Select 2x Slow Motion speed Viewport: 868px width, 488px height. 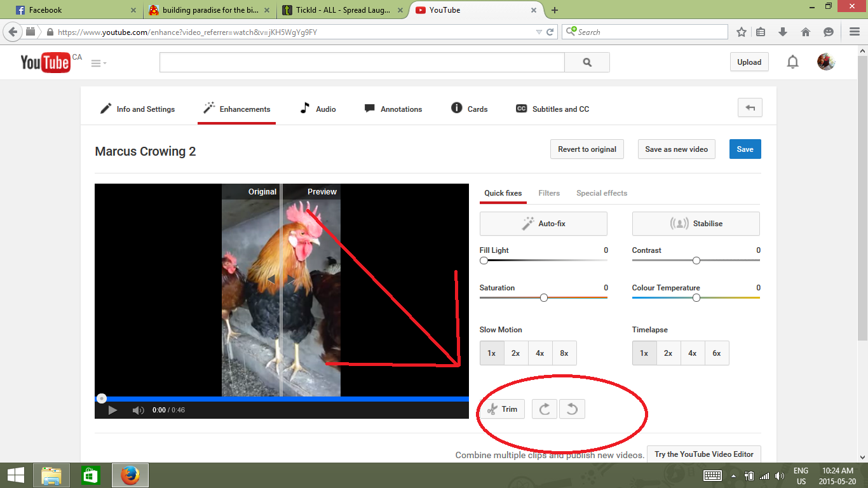pyautogui.click(x=516, y=353)
